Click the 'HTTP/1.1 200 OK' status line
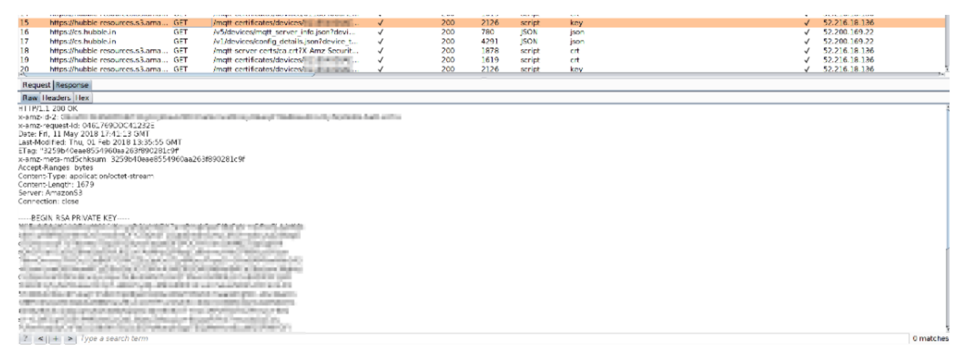The width and height of the screenshot is (980, 362). click(48, 108)
